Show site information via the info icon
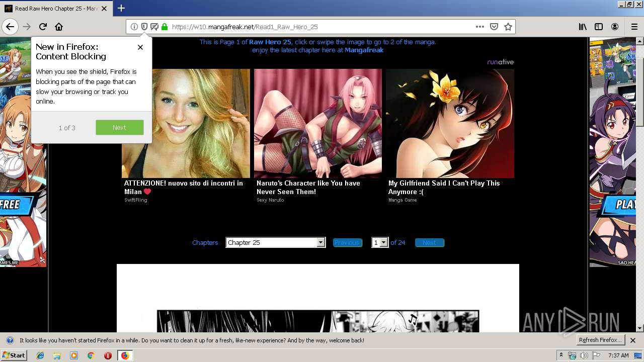Image resolution: width=644 pixels, height=362 pixels. 134,27
